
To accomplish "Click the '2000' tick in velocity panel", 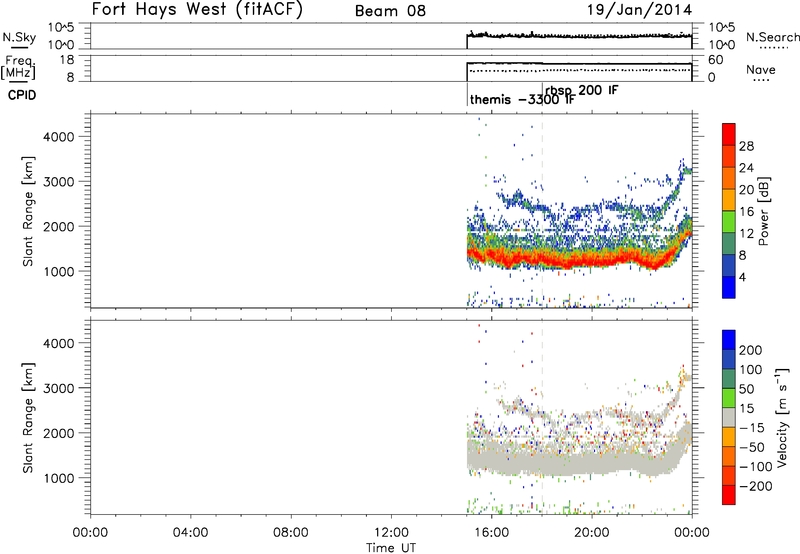I will click(59, 433).
